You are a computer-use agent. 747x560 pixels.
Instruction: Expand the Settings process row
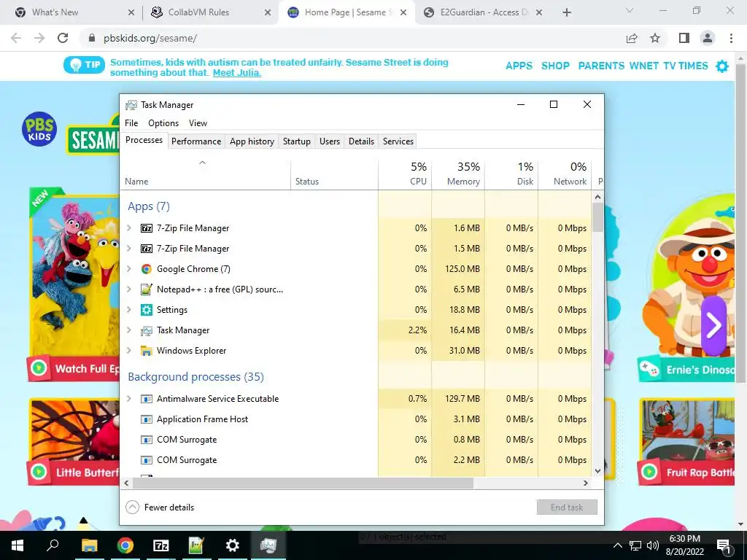(x=128, y=309)
